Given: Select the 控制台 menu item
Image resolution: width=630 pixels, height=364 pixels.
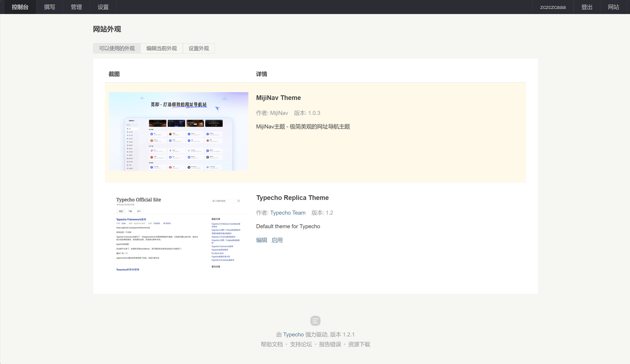Looking at the screenshot, I should pos(20,7).
